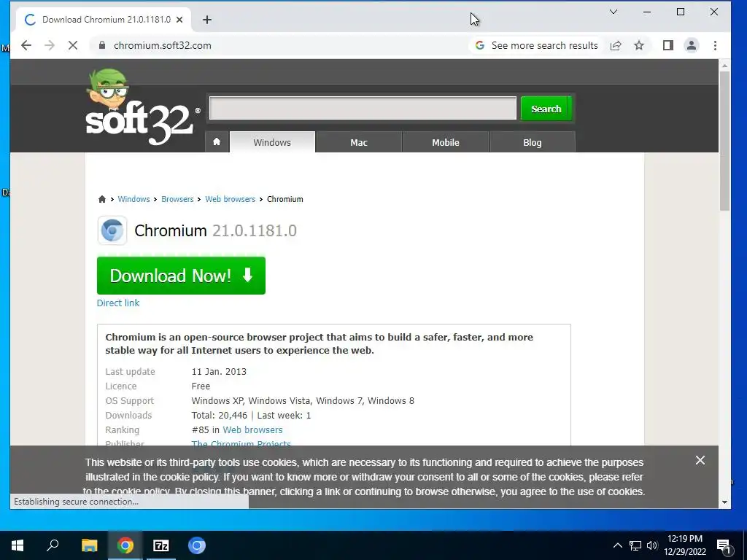Share this page icon
Screen dimensions: 747x560
point(616,45)
